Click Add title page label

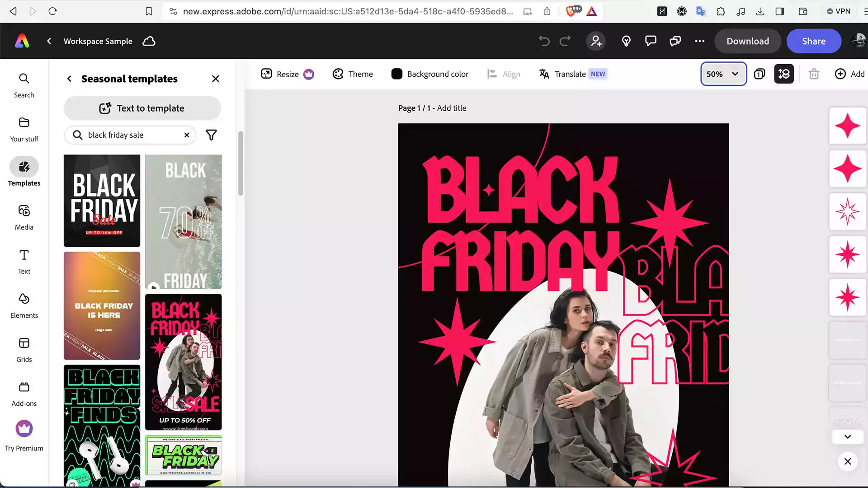click(x=452, y=108)
